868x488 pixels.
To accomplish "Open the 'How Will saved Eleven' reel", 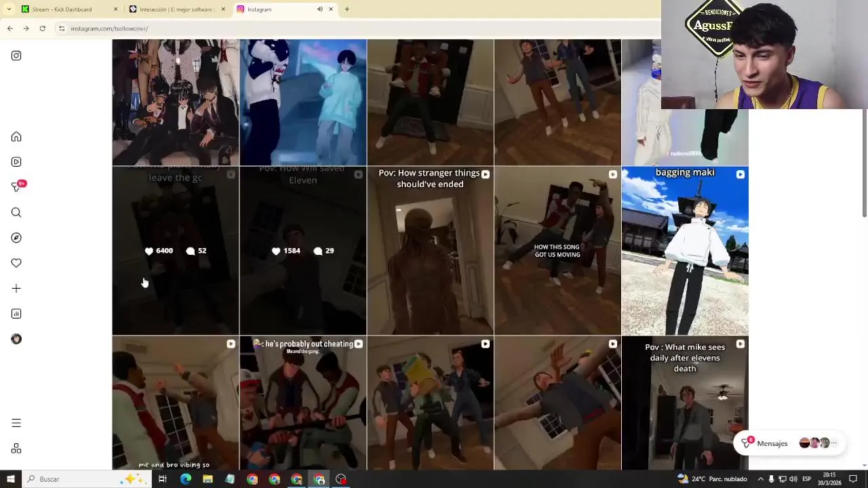I will 303,251.
